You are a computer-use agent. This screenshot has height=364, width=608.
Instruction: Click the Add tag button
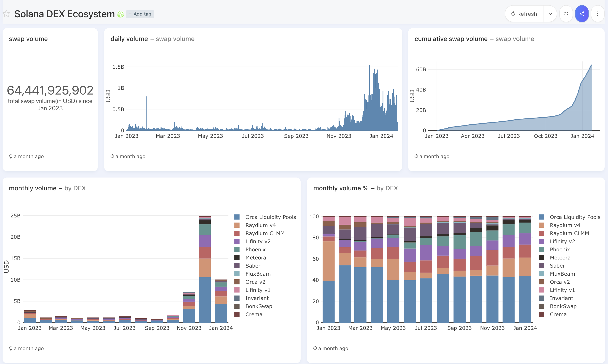140,14
